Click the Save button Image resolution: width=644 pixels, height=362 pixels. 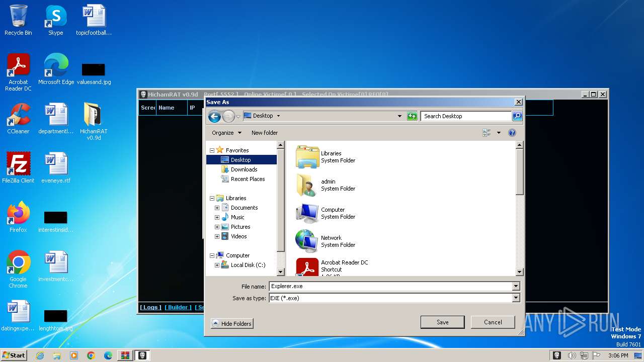442,322
